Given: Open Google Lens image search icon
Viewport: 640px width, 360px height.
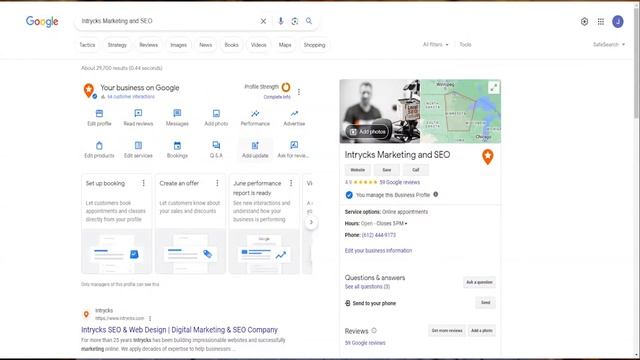Looking at the screenshot, I should (295, 21).
